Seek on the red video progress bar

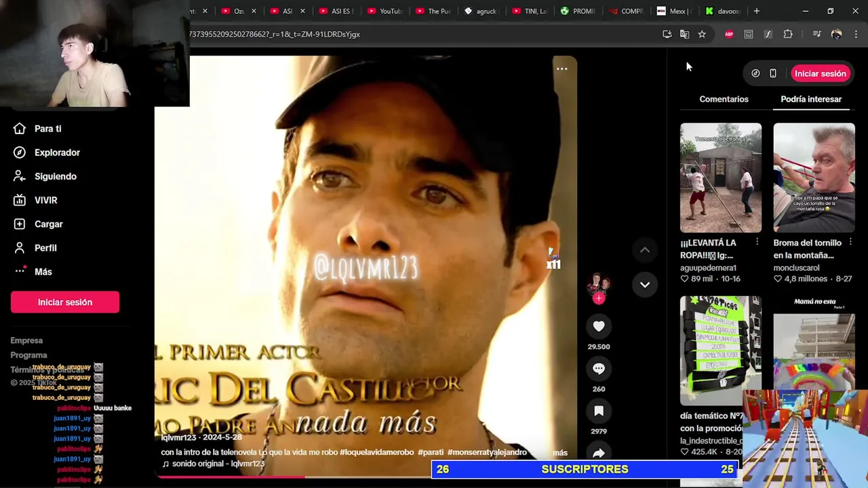pyautogui.click(x=366, y=476)
